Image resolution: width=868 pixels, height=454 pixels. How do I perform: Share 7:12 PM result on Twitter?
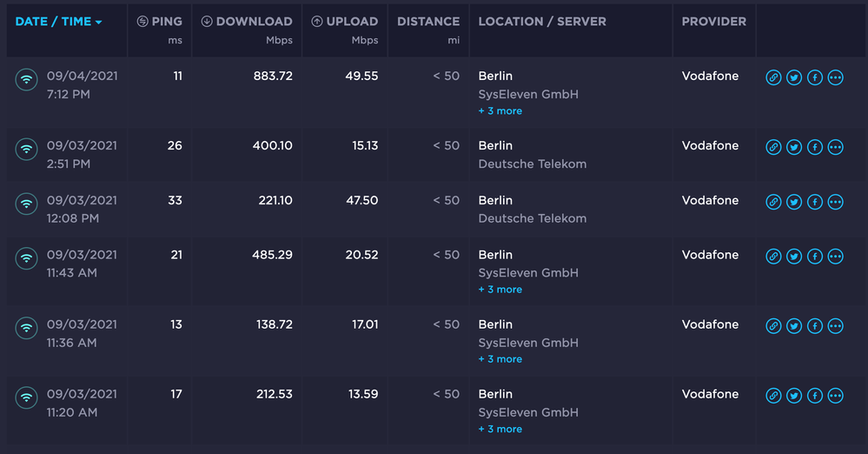tap(794, 77)
